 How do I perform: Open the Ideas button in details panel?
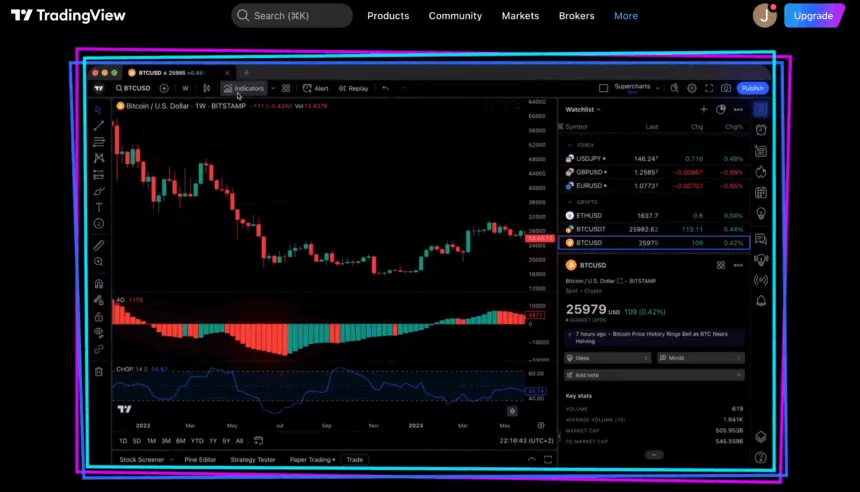(608, 358)
